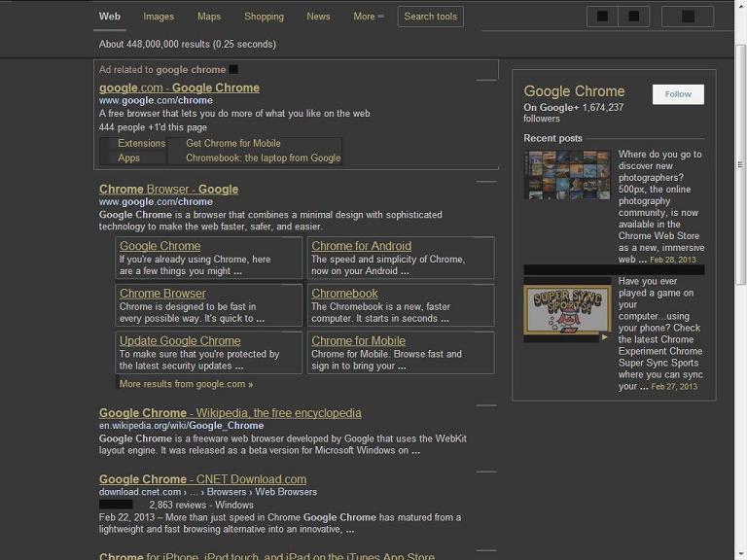Click the second of the two joined square buttons above results

point(633,17)
